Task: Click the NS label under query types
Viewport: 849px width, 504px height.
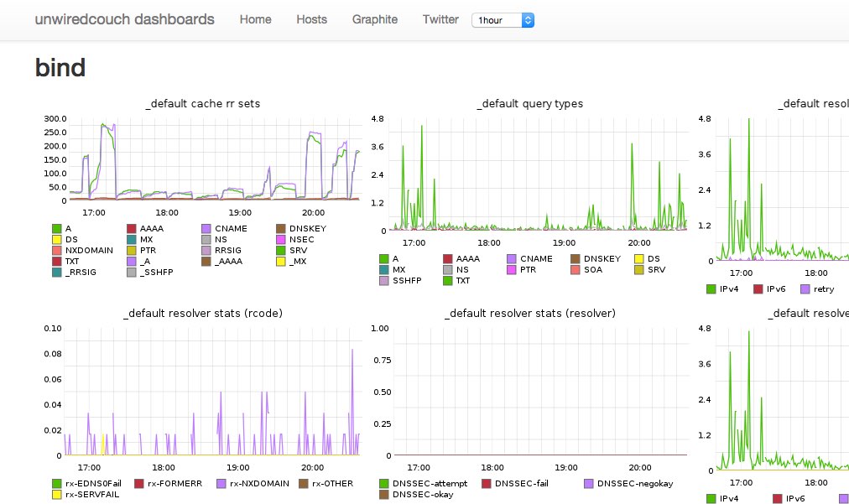Action: tap(462, 269)
